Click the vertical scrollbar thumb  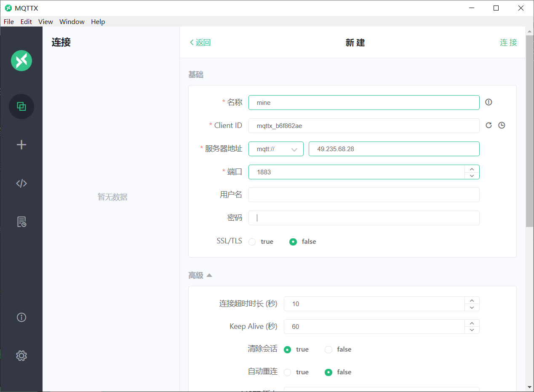click(530, 131)
